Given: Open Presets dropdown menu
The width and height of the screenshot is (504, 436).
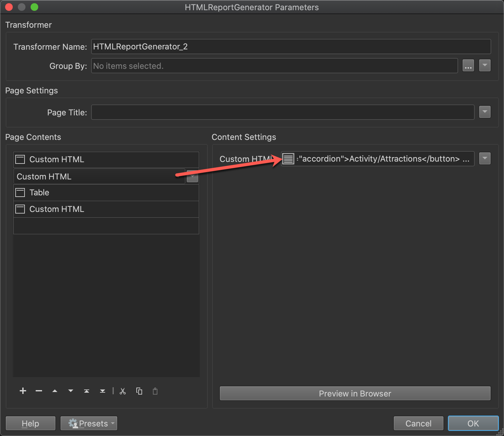Looking at the screenshot, I should [89, 423].
